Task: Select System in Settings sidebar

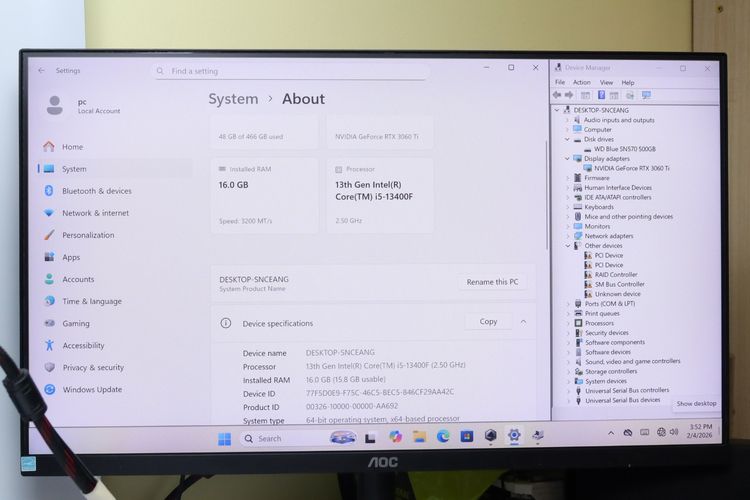Action: (x=115, y=169)
